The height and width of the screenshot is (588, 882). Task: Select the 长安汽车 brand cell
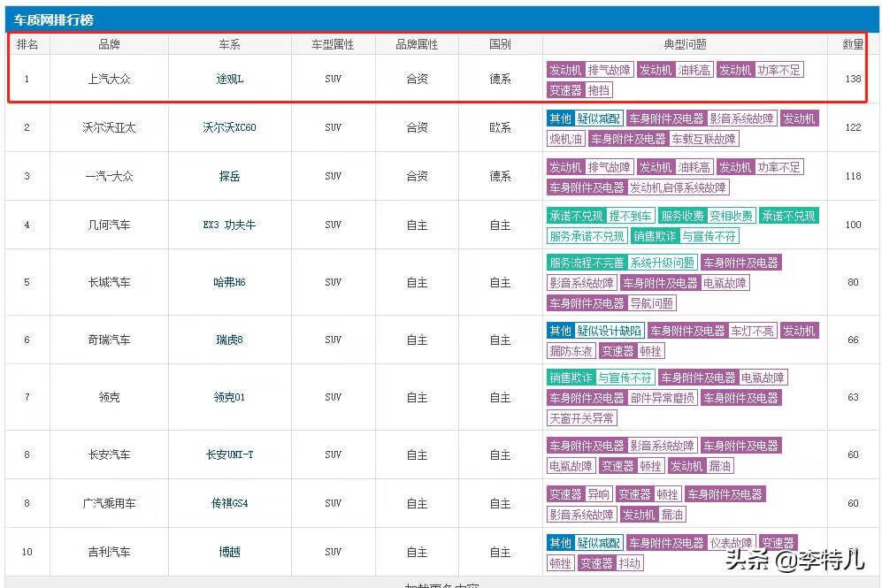[x=109, y=454]
